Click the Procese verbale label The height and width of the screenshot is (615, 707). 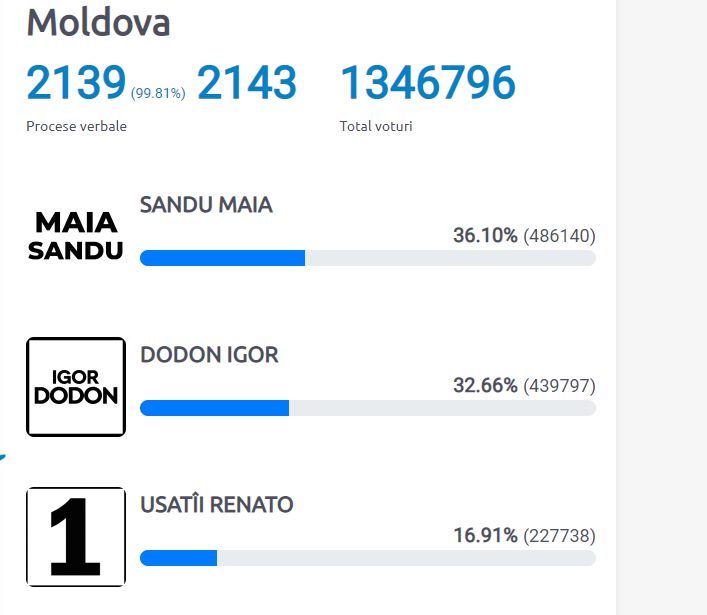76,126
